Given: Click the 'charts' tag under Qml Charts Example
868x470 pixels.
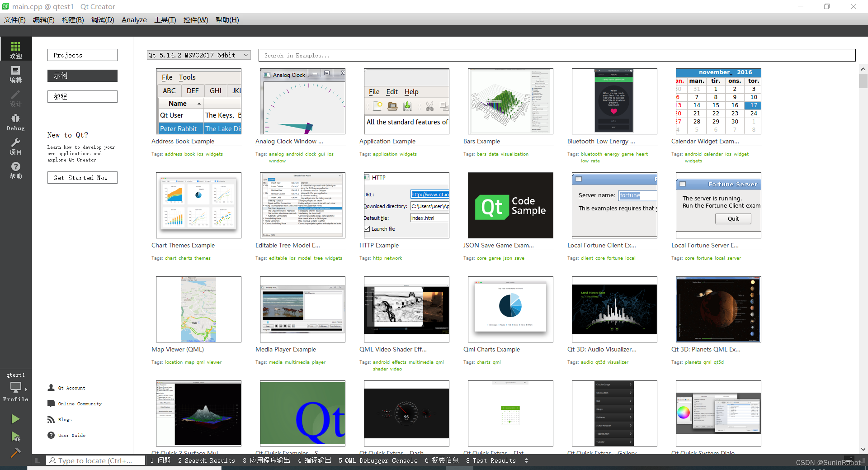Looking at the screenshot, I should [x=484, y=362].
